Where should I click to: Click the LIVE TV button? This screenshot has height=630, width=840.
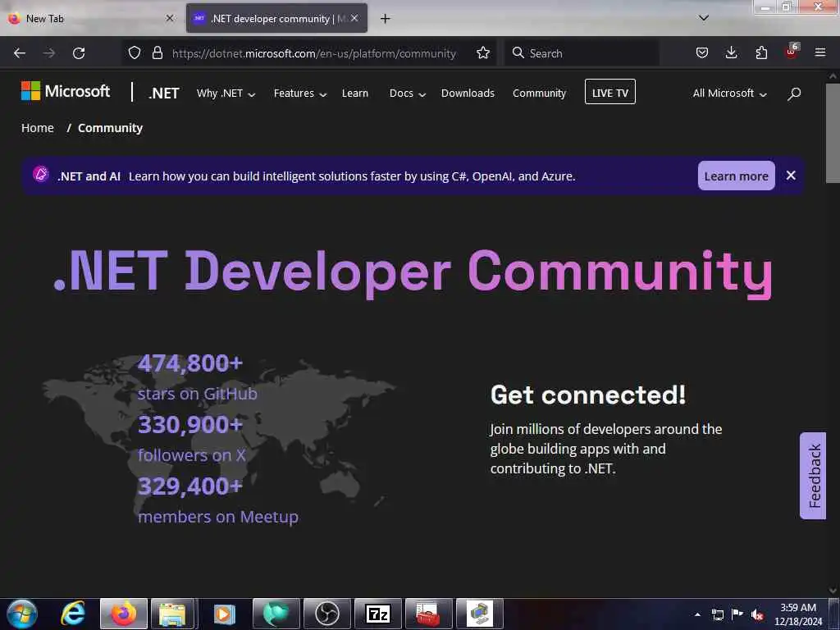[610, 92]
